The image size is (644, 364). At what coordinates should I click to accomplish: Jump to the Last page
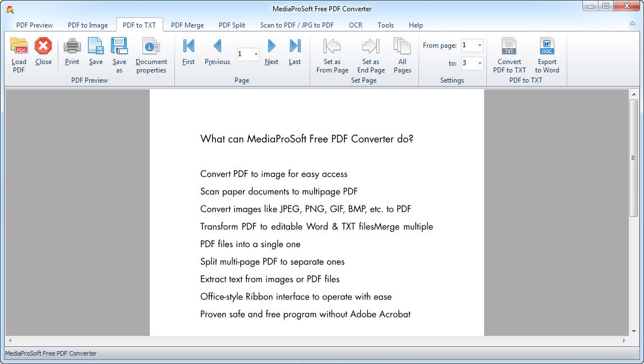pyautogui.click(x=295, y=52)
